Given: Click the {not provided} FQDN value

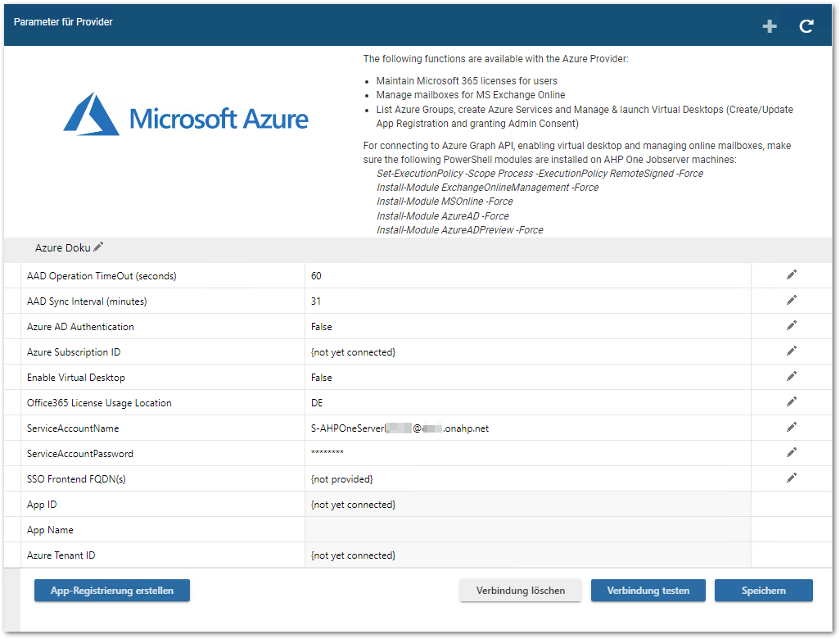Looking at the screenshot, I should 341,479.
